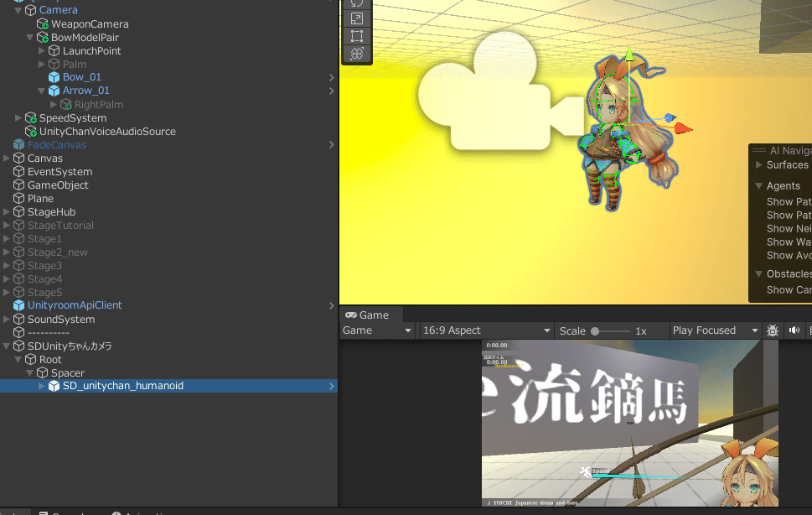Expand the Surfaces section in AI Navigation
812x515 pixels.
757,164
